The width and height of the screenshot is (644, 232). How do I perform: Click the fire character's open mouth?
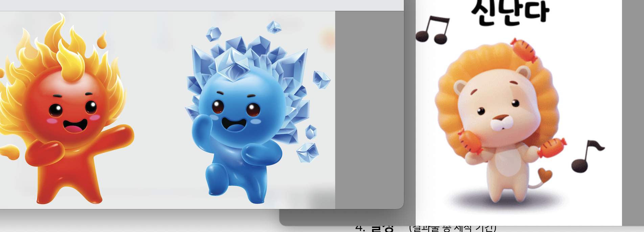(x=75, y=126)
